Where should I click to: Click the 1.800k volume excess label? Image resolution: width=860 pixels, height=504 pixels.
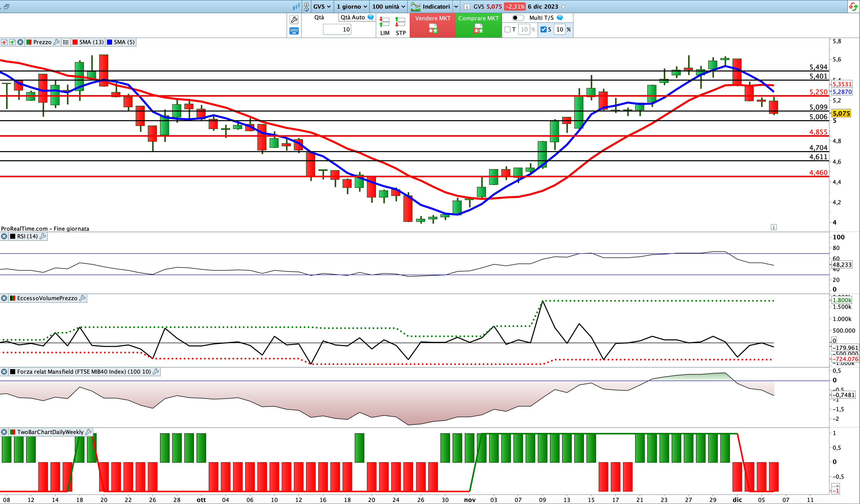point(841,300)
